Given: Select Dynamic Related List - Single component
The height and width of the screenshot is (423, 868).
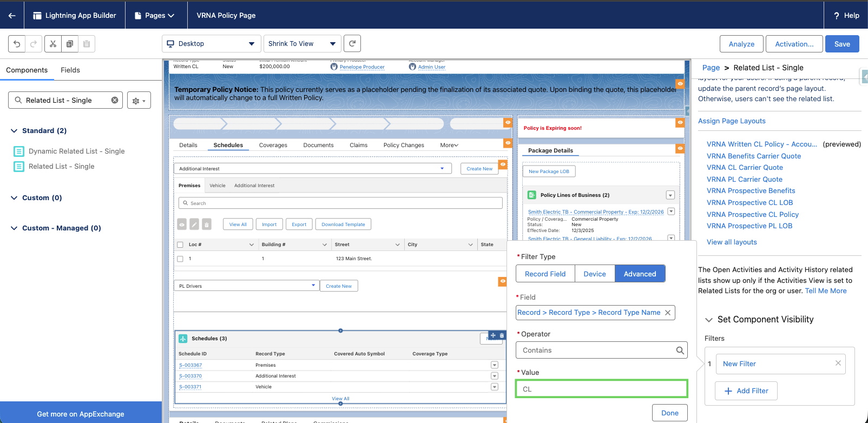Looking at the screenshot, I should pyautogui.click(x=69, y=151).
